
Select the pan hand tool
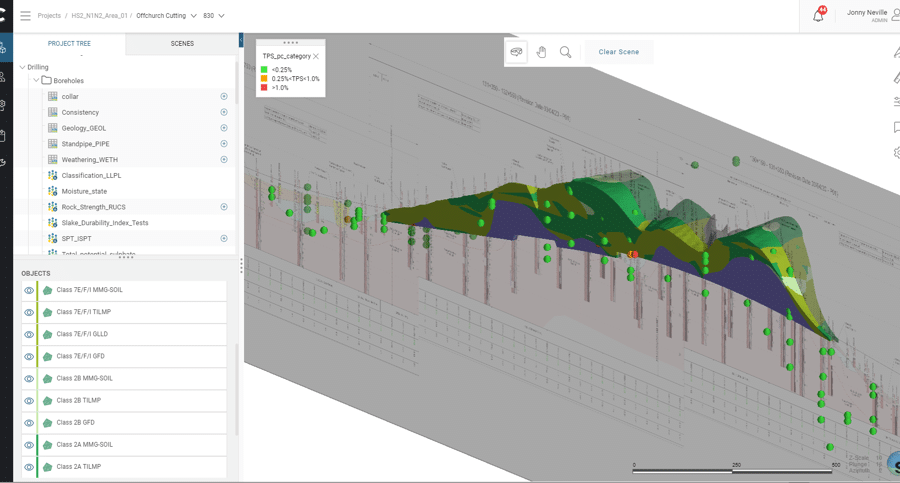click(541, 52)
